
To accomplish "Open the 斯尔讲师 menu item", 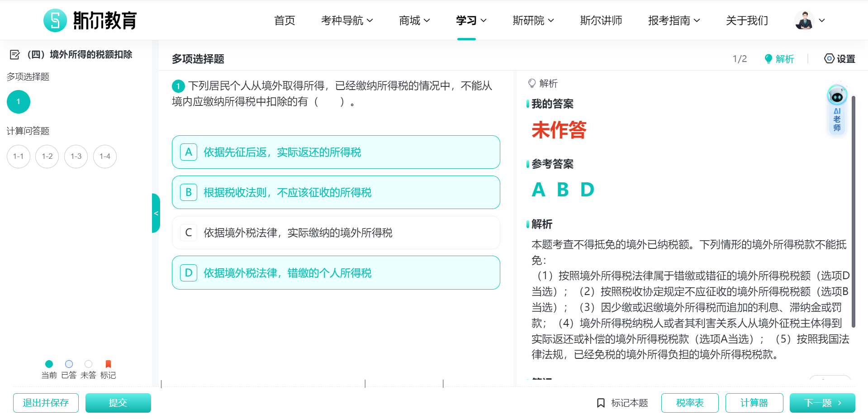I will [x=601, y=20].
